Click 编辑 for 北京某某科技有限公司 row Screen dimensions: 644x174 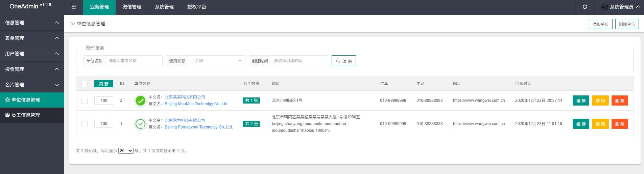(x=581, y=100)
